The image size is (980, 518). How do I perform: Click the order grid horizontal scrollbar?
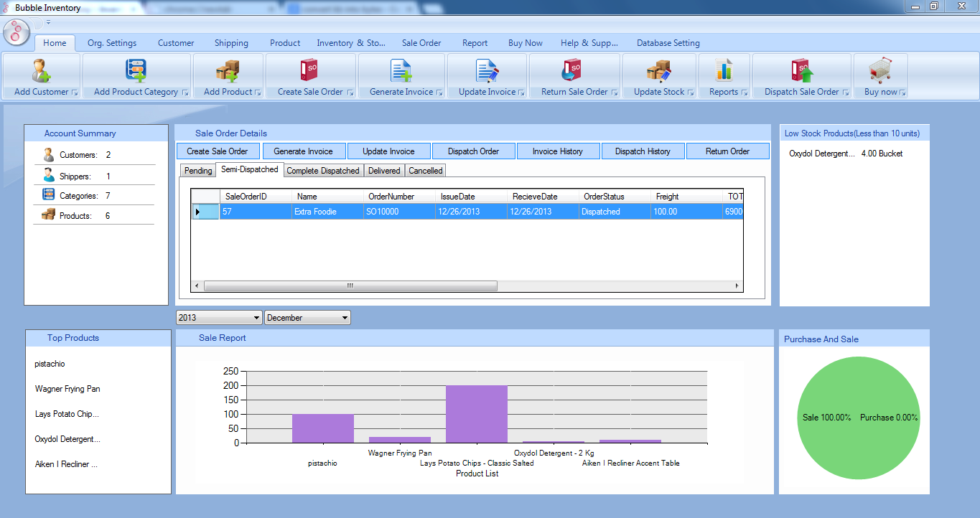[350, 286]
